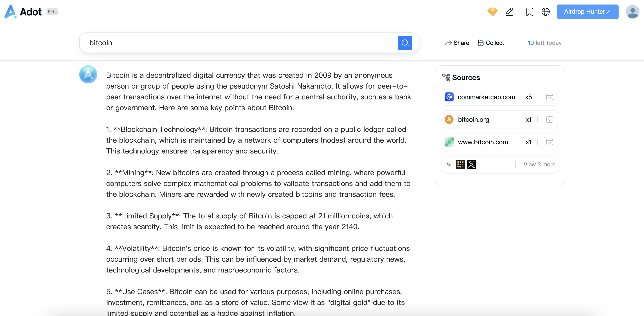
Task: Open the bookmark icon in header
Action: click(529, 12)
